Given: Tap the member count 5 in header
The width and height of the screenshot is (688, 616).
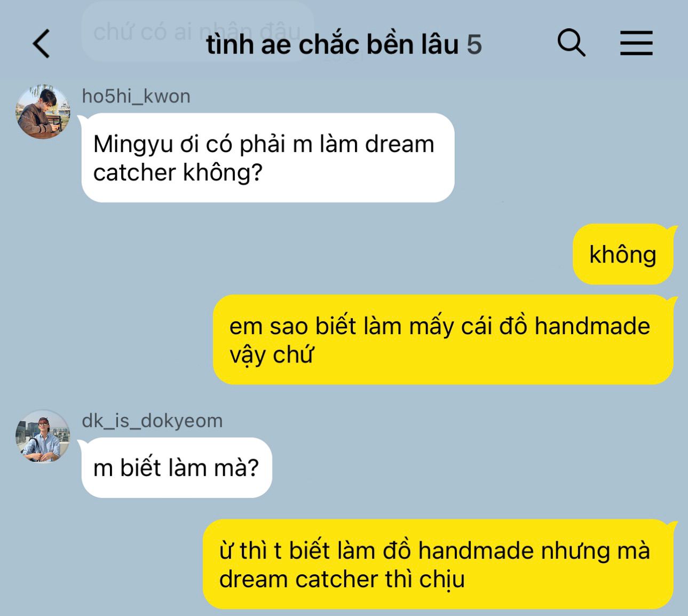Looking at the screenshot, I should (x=475, y=45).
